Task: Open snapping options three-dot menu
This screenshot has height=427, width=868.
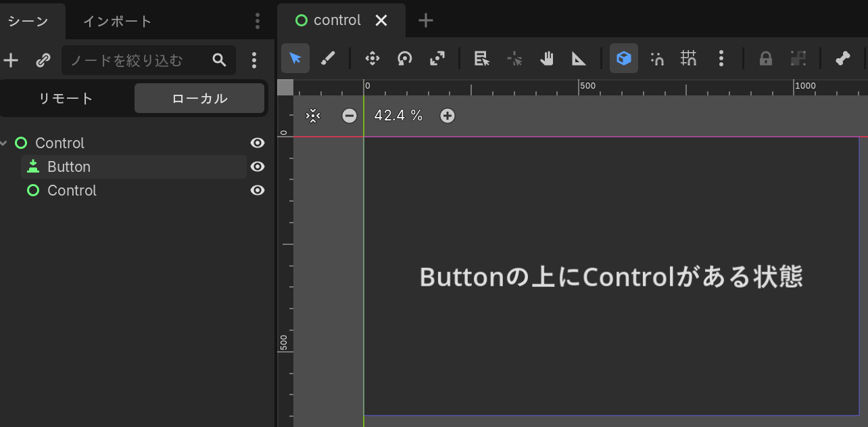Action: coord(721,58)
